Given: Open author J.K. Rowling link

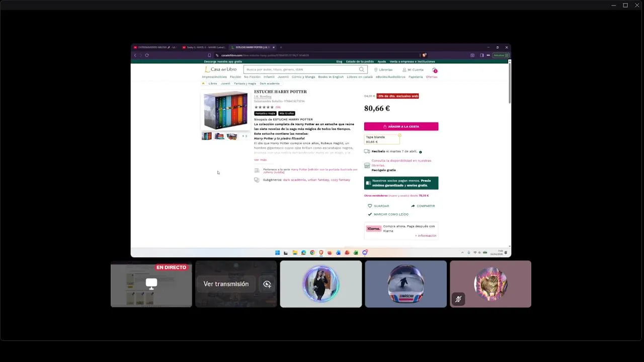Looking at the screenshot, I should click(x=263, y=97).
